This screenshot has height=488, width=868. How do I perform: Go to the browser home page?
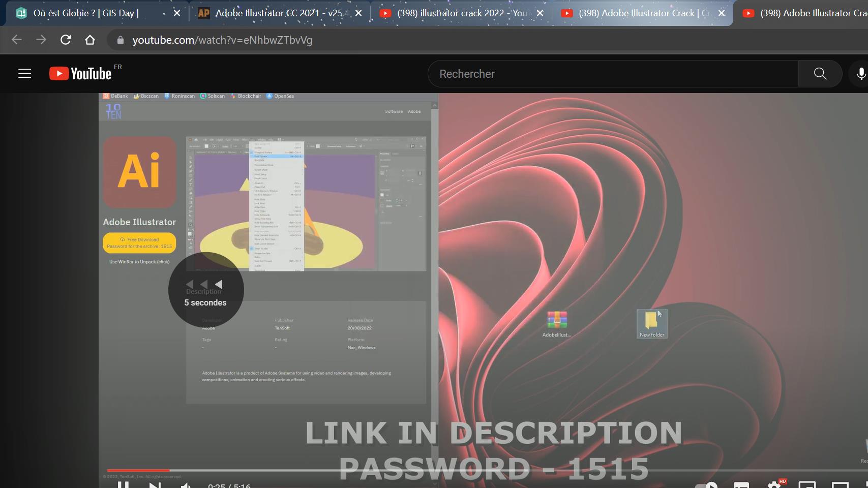(90, 40)
